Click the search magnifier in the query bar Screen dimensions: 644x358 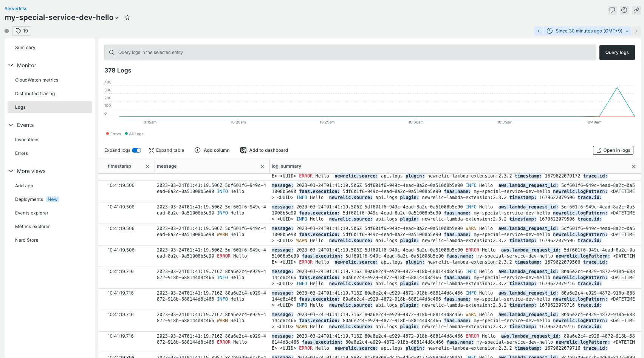point(111,52)
